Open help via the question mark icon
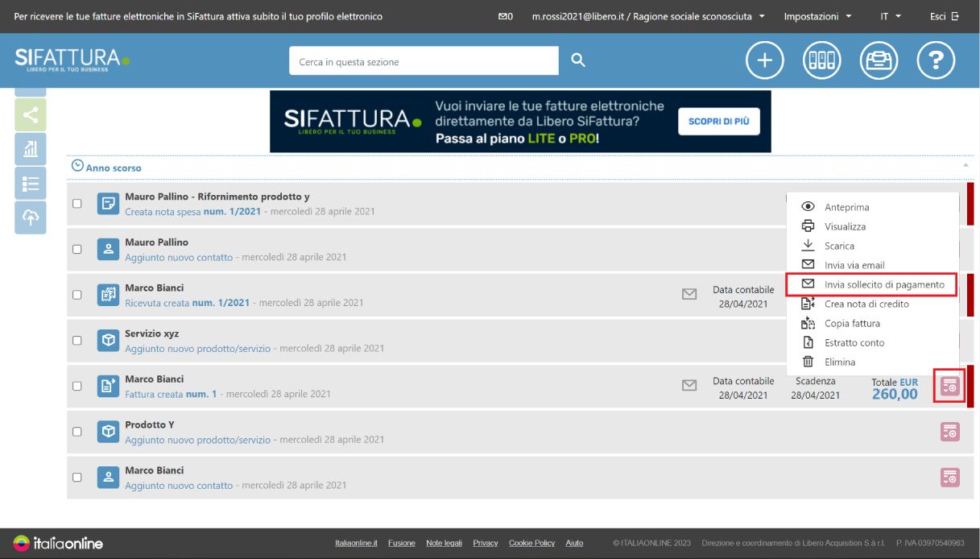 click(936, 60)
